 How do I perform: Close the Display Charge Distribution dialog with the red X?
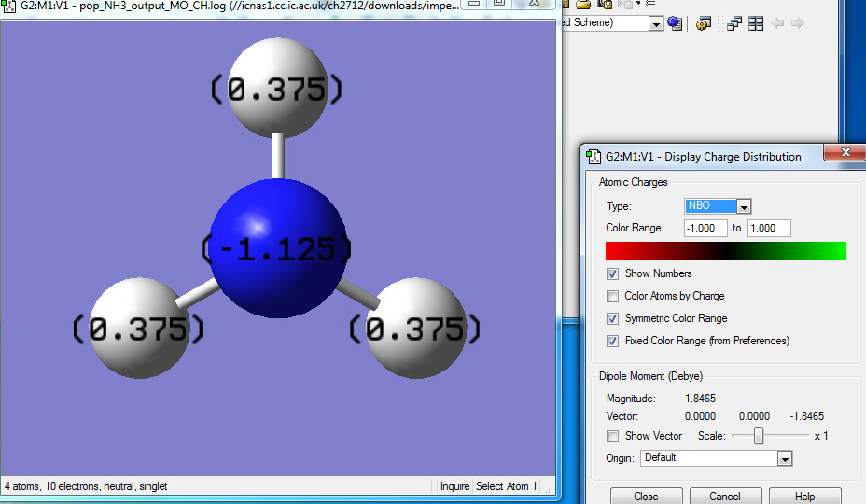(846, 153)
